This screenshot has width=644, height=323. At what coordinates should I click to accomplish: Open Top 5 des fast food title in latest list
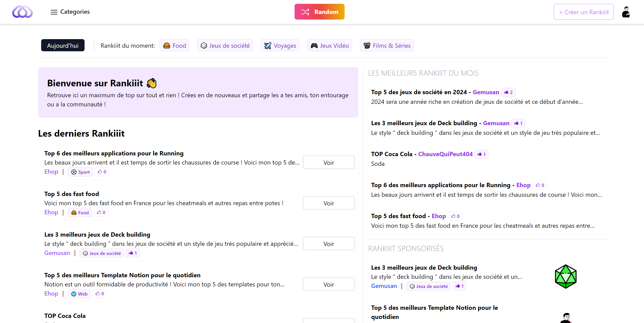[72, 194]
